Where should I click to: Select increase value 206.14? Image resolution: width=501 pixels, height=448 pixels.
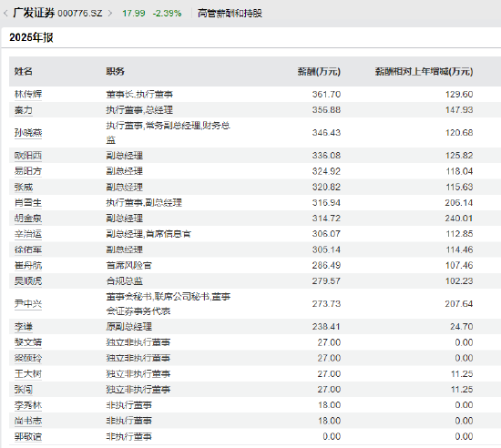tap(459, 202)
